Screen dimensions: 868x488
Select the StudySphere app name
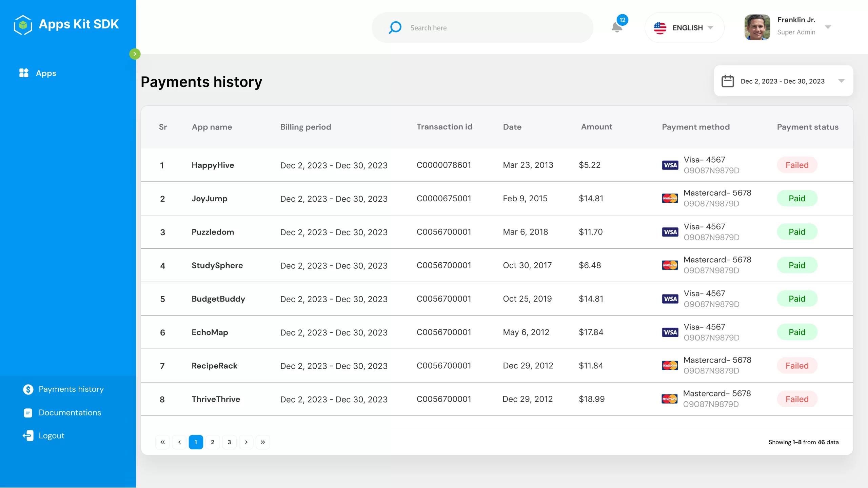(217, 265)
